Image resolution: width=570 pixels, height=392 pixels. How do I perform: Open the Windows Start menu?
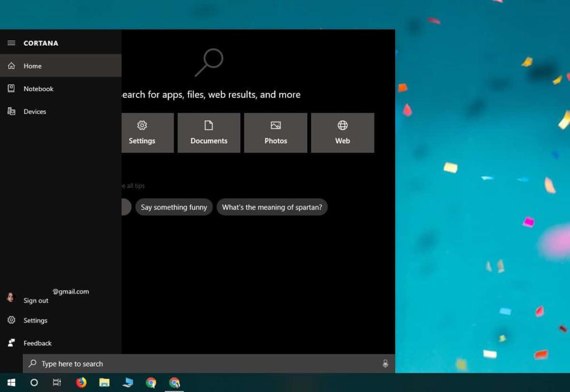click(11, 382)
